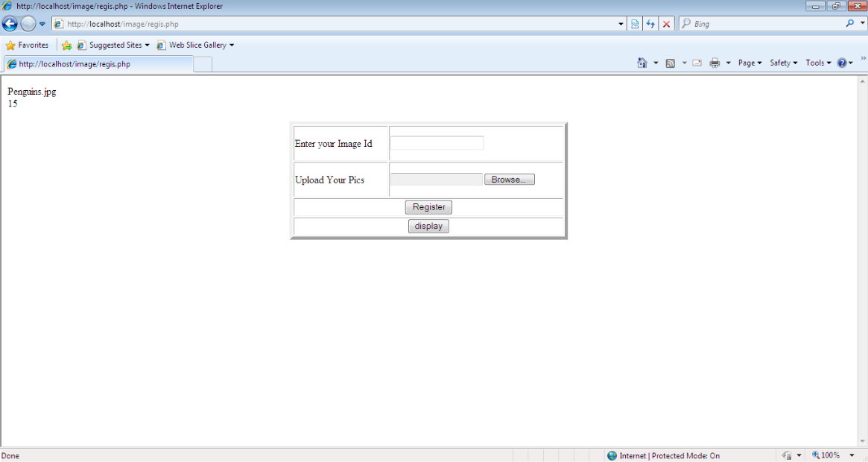Screen dimensions: 868x462
Task: Open the Tools dropdown menu
Action: [x=816, y=63]
